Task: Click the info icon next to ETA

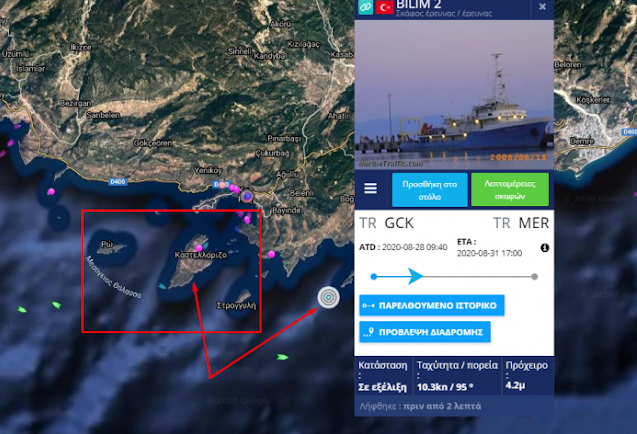Action: pyautogui.click(x=545, y=248)
